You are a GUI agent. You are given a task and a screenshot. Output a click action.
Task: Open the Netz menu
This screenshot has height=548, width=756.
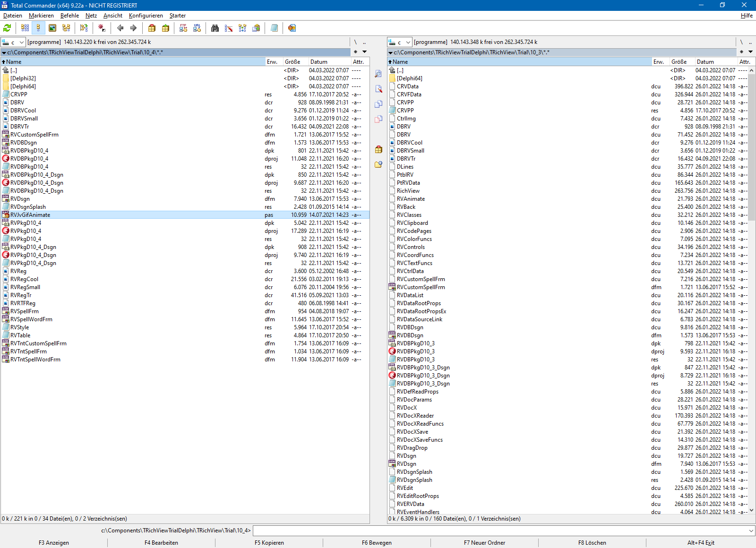pos(91,16)
